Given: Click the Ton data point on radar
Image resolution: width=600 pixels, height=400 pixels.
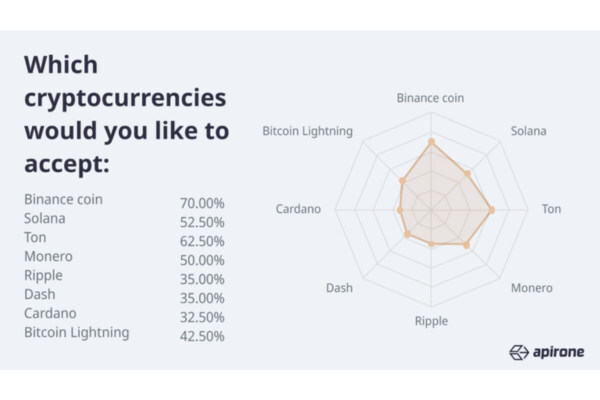Looking at the screenshot, I should 491,210.
